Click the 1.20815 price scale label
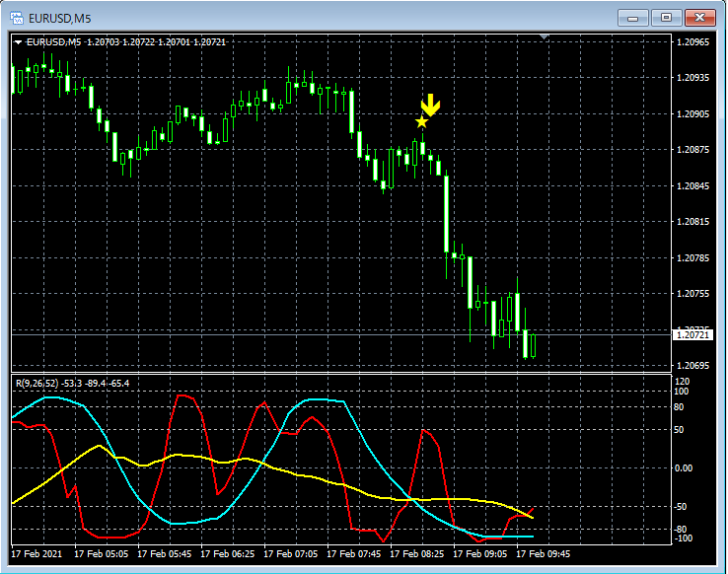 693,221
